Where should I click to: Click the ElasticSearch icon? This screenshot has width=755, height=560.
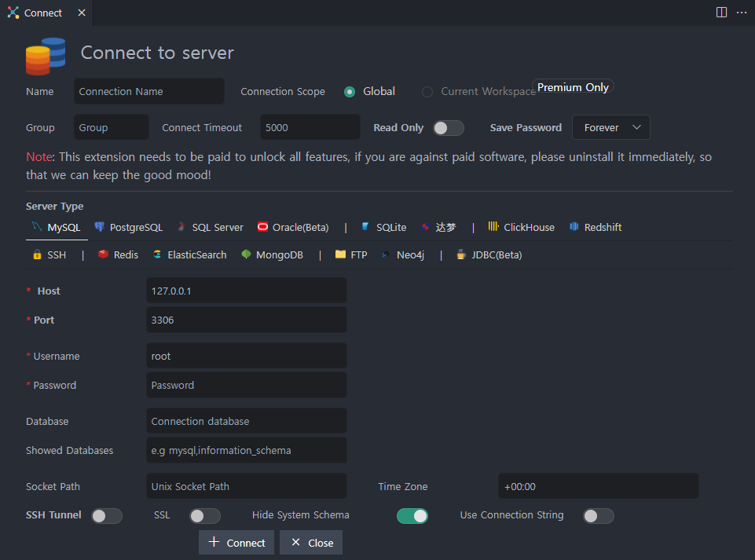point(157,254)
